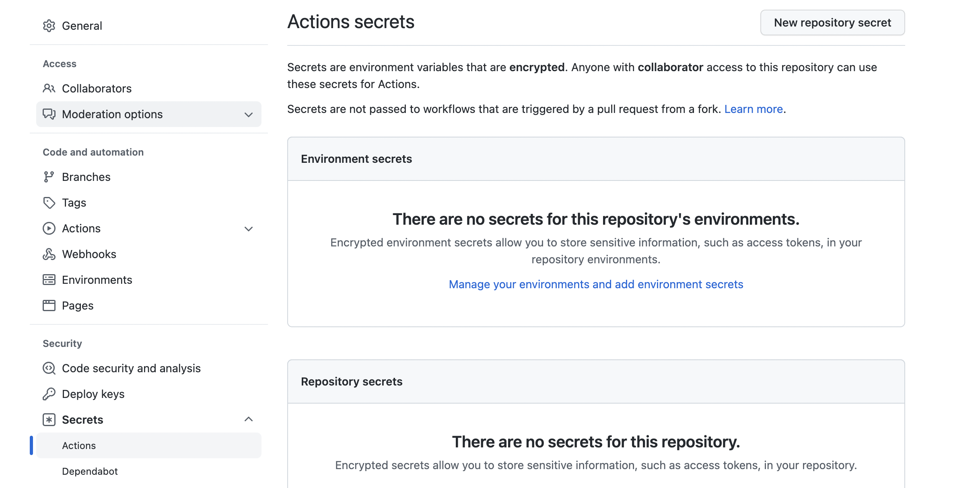Image resolution: width=980 pixels, height=488 pixels.
Task: Click the Moderation options comment icon
Action: click(49, 114)
